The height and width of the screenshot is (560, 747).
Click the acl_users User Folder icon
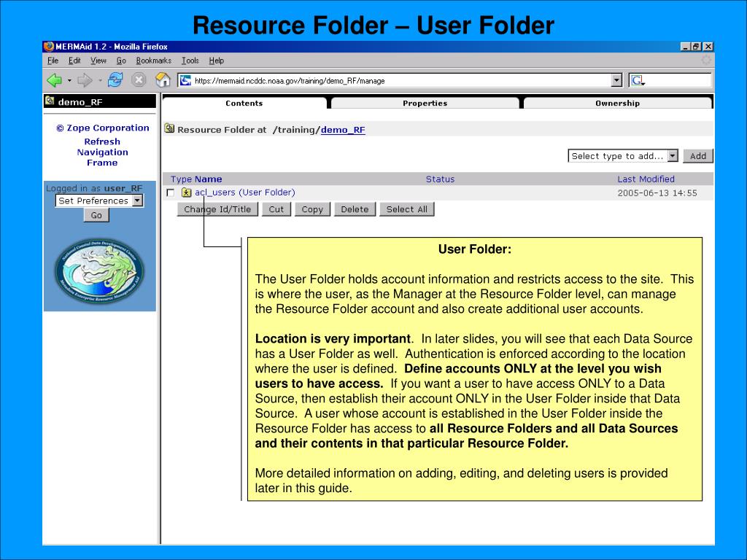pyautogui.click(x=186, y=192)
